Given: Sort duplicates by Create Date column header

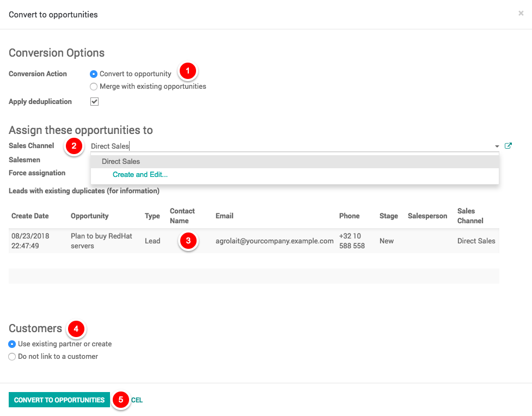Looking at the screenshot, I should tap(30, 216).
